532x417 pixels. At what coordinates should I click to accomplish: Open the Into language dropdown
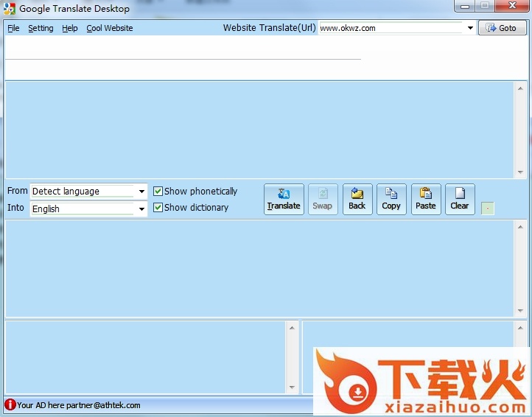[x=141, y=209]
